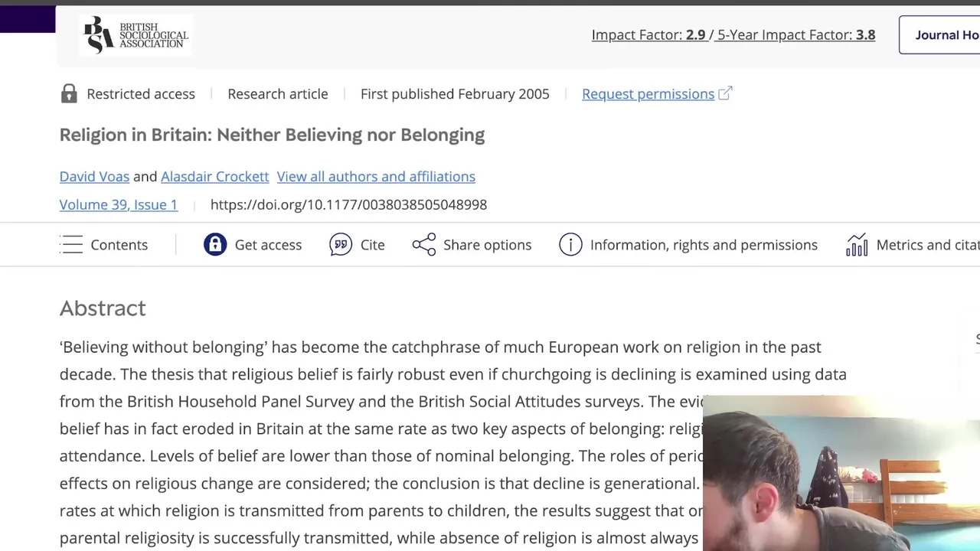Click the Share options icon
Image resolution: width=980 pixels, height=551 pixels.
pyautogui.click(x=424, y=245)
